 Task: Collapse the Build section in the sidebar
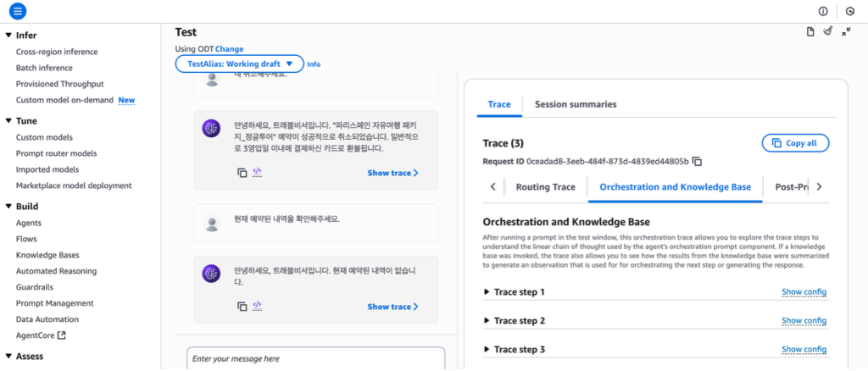(x=8, y=206)
